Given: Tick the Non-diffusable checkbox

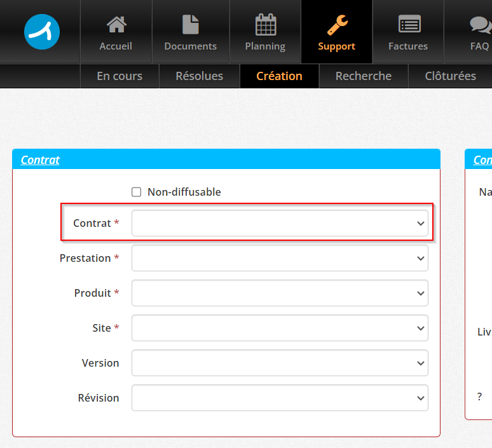Looking at the screenshot, I should (136, 192).
